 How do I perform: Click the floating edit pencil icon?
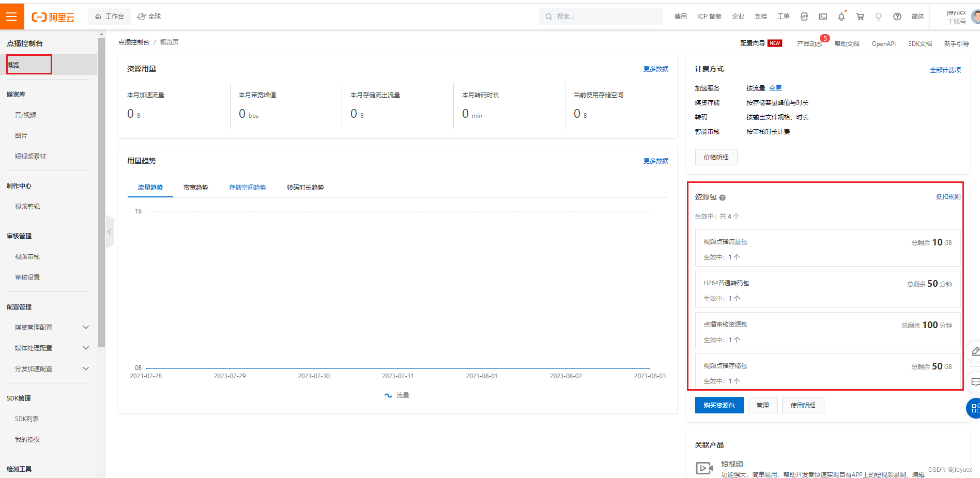coord(975,351)
